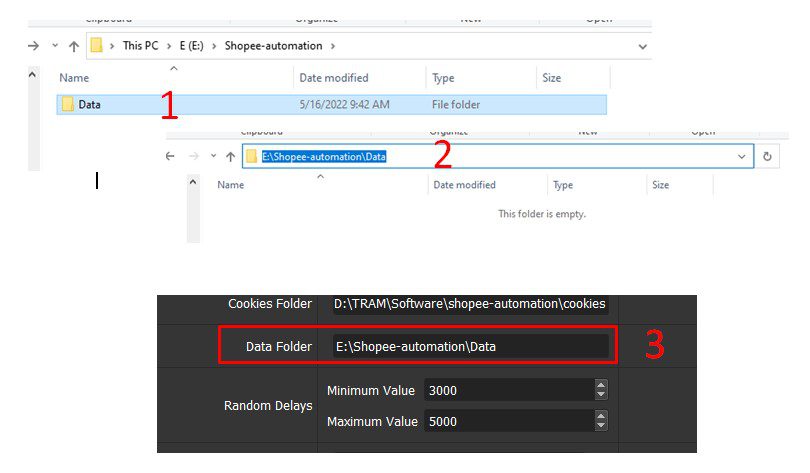810x473 pixels.
Task: Sort by Name column in the Shopee-automation window
Action: 74,78
